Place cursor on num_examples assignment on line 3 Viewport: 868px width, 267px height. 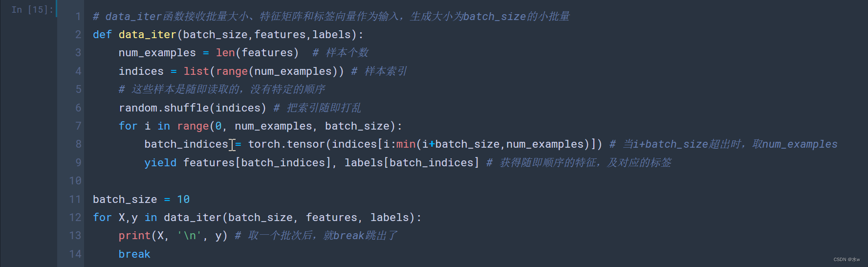157,53
